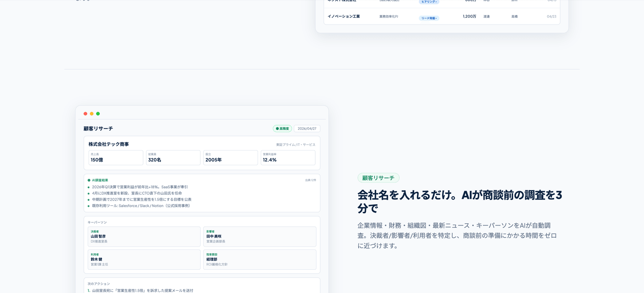
Task: Click the yellow minimize dot in mockup window
Action: point(92,114)
